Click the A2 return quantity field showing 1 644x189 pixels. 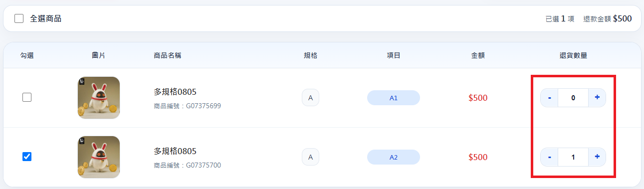tap(573, 157)
